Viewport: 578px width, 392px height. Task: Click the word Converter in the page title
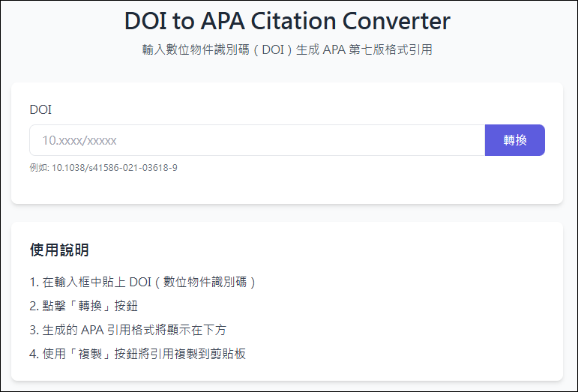point(397,21)
